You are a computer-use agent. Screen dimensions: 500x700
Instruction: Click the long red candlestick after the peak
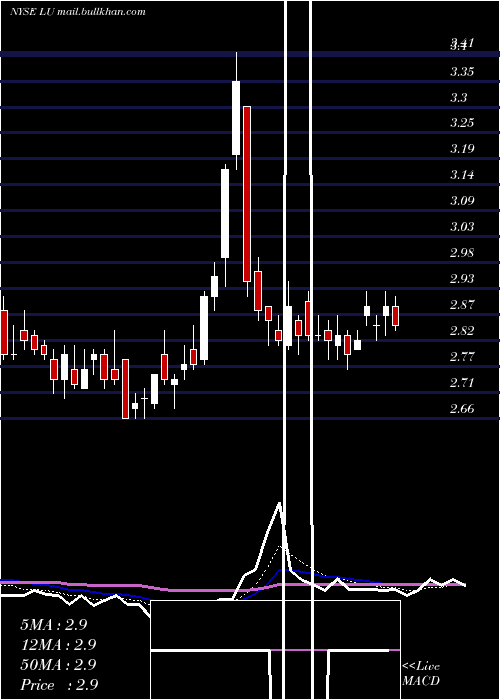click(x=247, y=194)
